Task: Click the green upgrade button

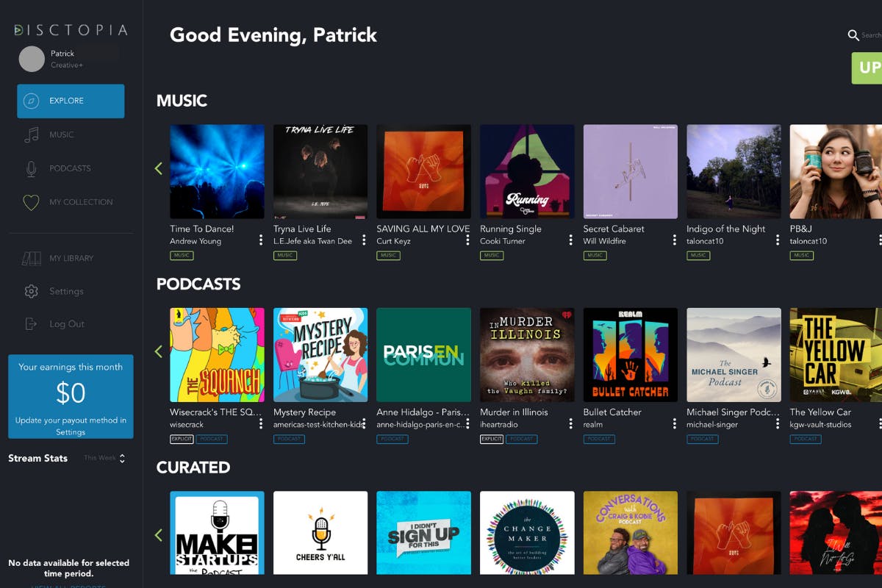Action: pyautogui.click(x=867, y=68)
